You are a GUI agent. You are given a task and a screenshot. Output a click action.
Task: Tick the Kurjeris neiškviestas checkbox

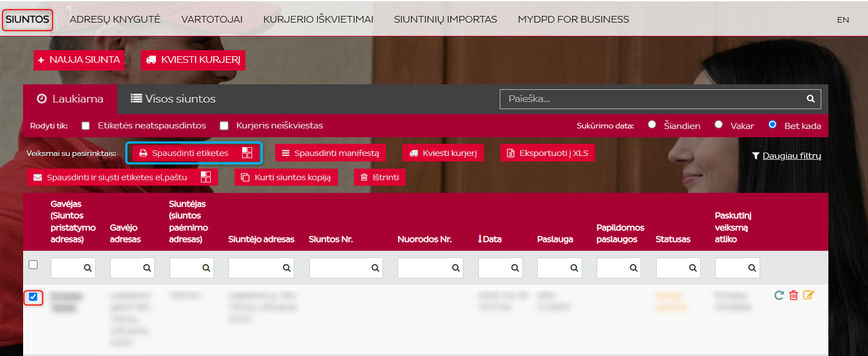[224, 126]
